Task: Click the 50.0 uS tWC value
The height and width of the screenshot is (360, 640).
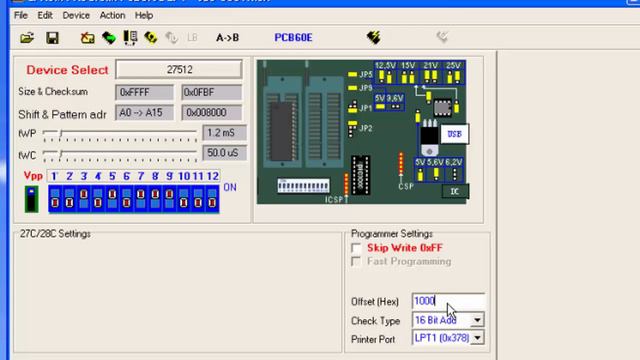Action: [x=224, y=153]
